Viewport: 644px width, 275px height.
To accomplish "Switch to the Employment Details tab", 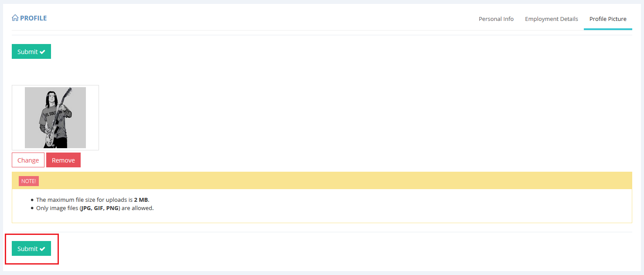I will click(x=551, y=19).
